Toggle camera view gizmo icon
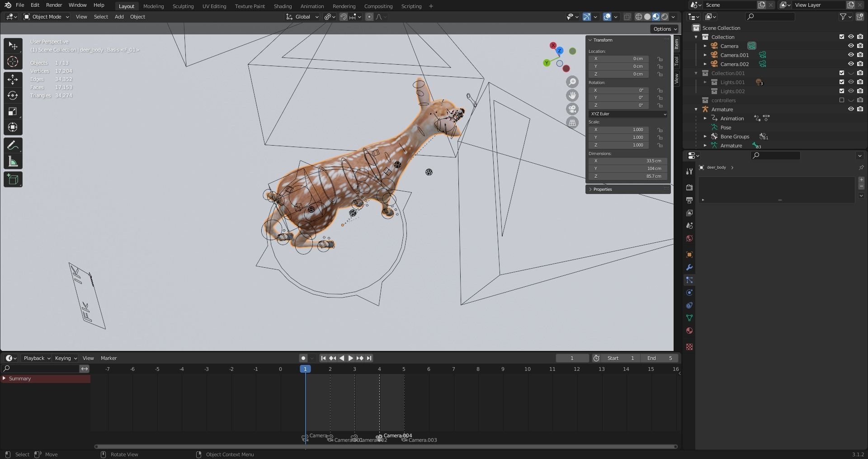 tap(572, 109)
